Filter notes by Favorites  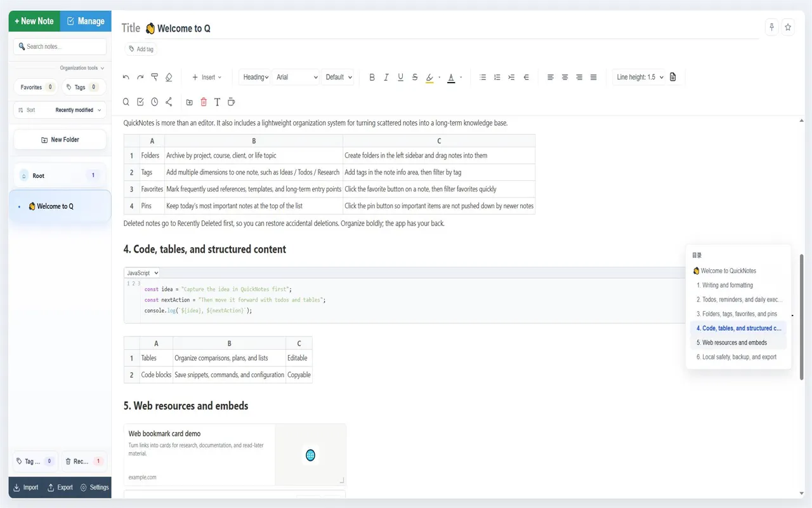coord(36,87)
